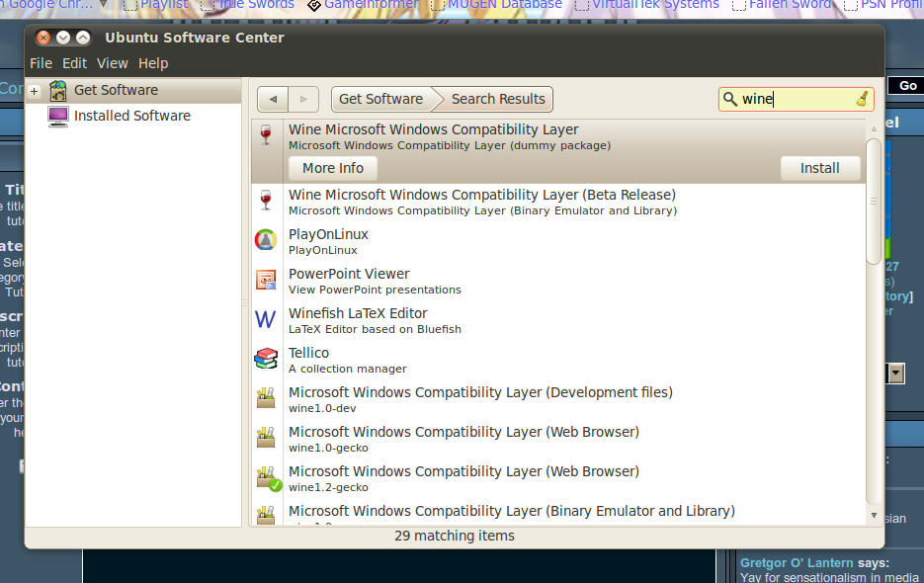Click Gretgor O' Lantern username in browser

tap(797, 563)
